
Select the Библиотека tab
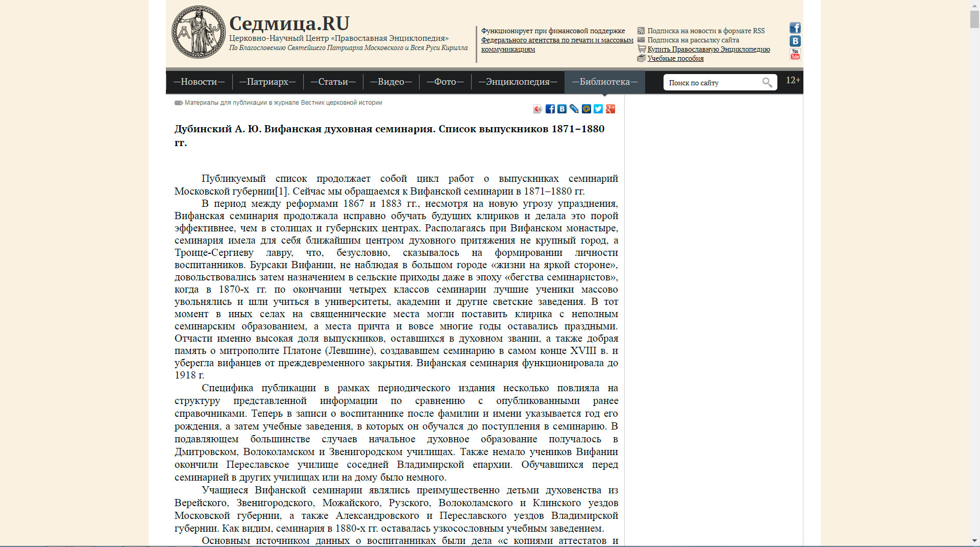click(x=605, y=82)
